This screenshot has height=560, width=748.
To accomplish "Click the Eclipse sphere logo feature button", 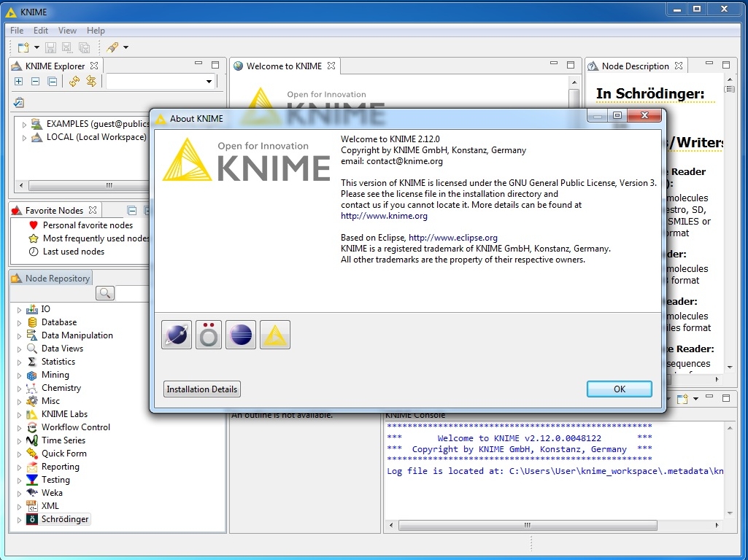I will tap(240, 335).
